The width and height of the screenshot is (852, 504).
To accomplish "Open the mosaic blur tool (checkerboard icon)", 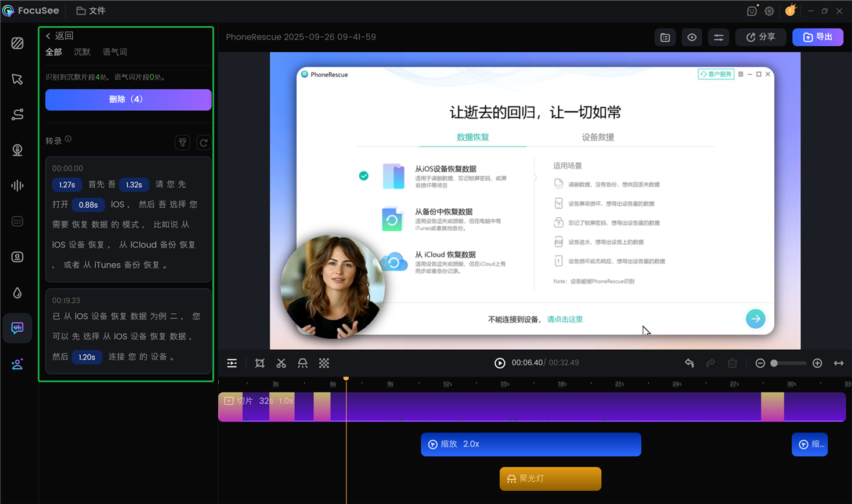I will (x=324, y=363).
